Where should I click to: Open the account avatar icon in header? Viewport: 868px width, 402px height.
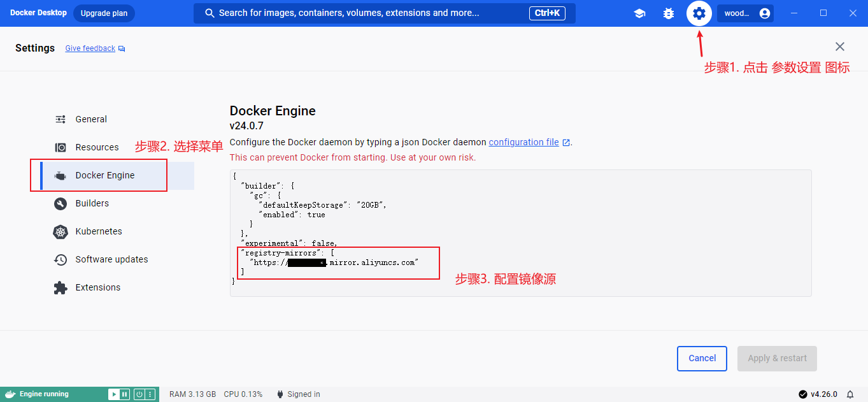pyautogui.click(x=765, y=13)
